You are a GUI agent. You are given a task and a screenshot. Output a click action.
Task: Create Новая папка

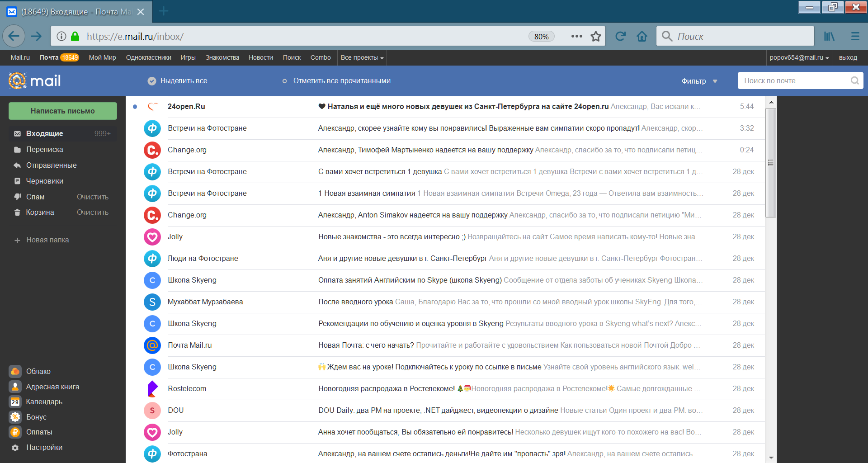coord(42,240)
